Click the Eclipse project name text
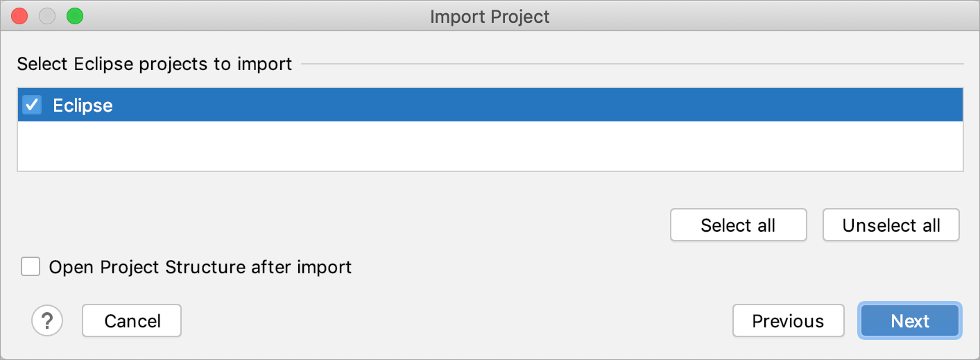The width and height of the screenshot is (980, 360). coord(83,105)
